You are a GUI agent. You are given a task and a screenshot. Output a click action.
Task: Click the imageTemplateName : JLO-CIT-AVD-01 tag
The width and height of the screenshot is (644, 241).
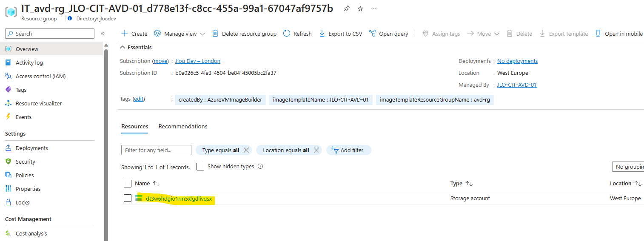[321, 100]
